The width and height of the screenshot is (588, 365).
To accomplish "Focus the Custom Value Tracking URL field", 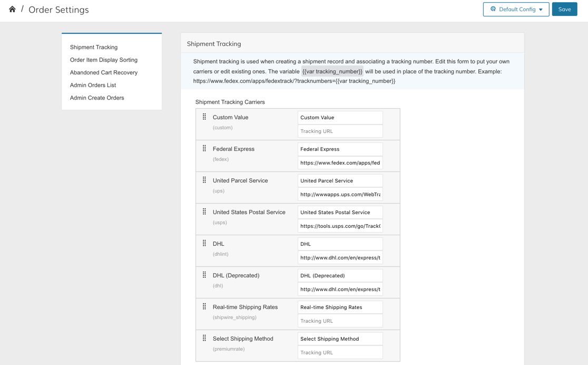I will point(340,131).
